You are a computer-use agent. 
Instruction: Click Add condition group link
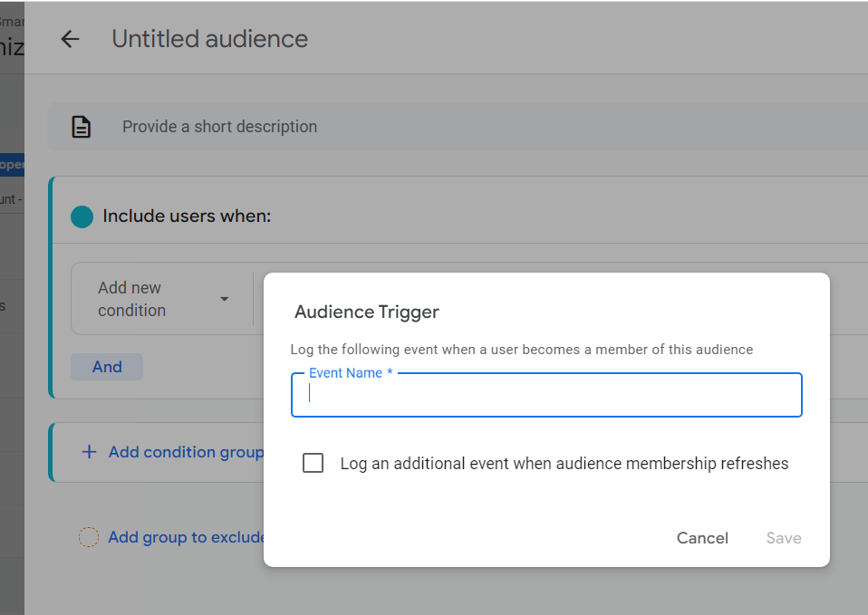(x=186, y=452)
